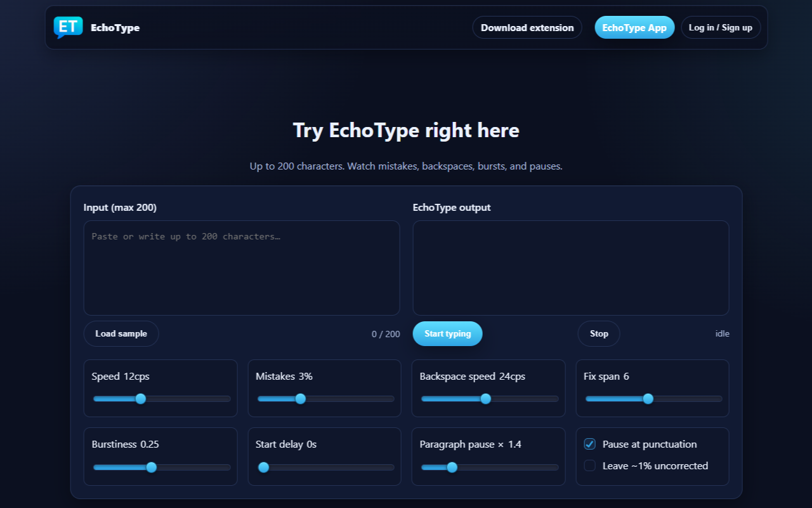Screen dimensions: 812x508
Task: Adjust the Mistakes 3% slider
Action: [x=325, y=399]
